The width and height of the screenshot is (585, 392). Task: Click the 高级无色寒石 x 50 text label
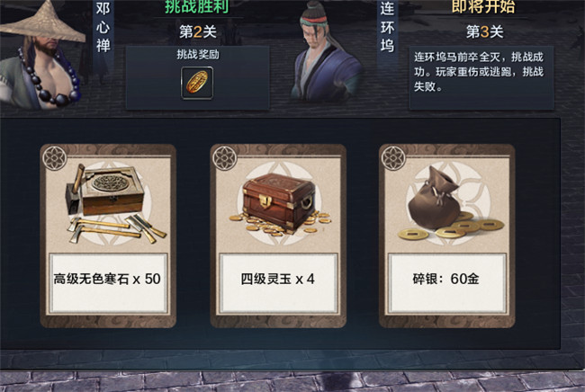coord(107,279)
